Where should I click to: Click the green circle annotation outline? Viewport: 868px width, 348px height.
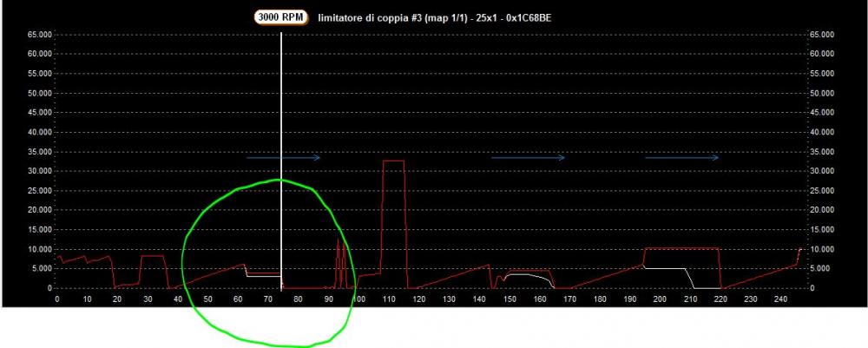pyautogui.click(x=182, y=260)
